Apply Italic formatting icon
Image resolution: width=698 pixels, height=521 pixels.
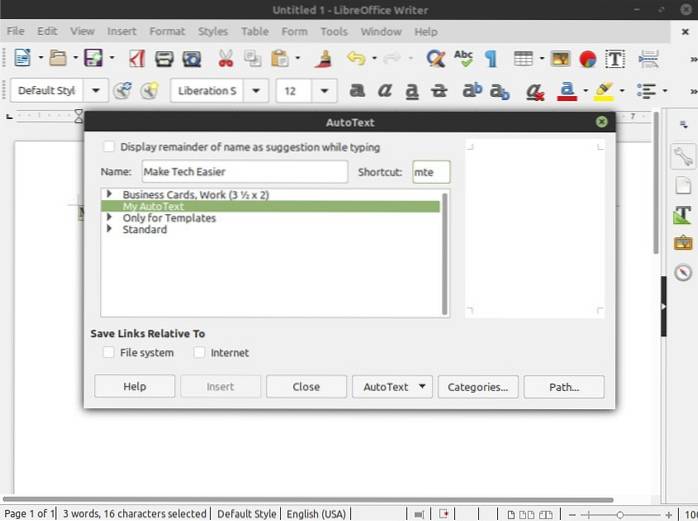pyautogui.click(x=385, y=90)
